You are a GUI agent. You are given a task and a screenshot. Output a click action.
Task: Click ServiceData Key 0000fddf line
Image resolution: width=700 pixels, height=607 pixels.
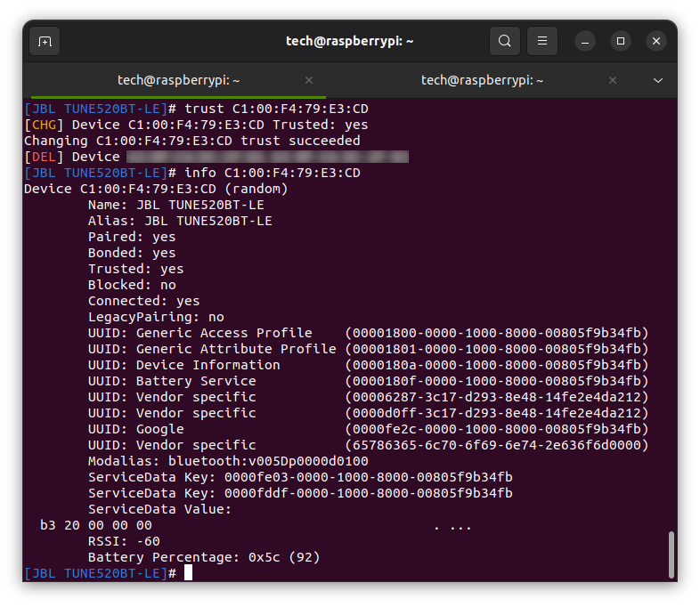tap(300, 494)
